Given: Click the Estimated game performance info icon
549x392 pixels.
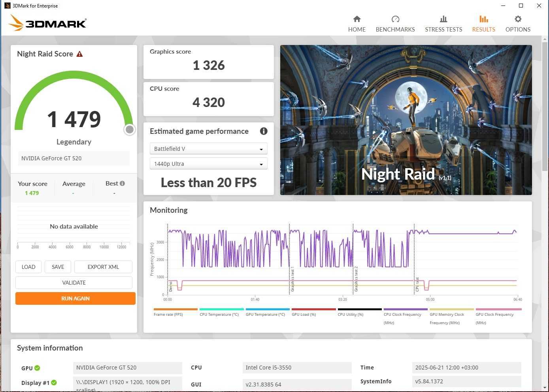Looking at the screenshot, I should (264, 131).
